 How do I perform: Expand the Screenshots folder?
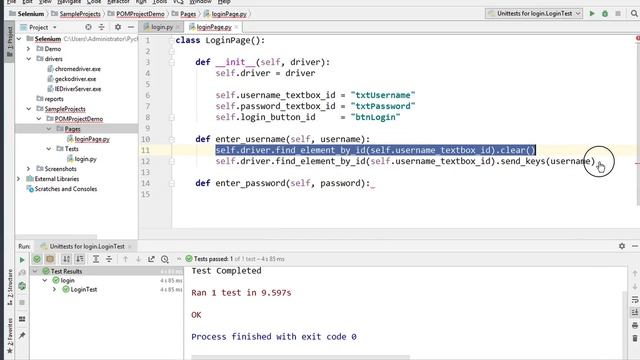pos(29,169)
